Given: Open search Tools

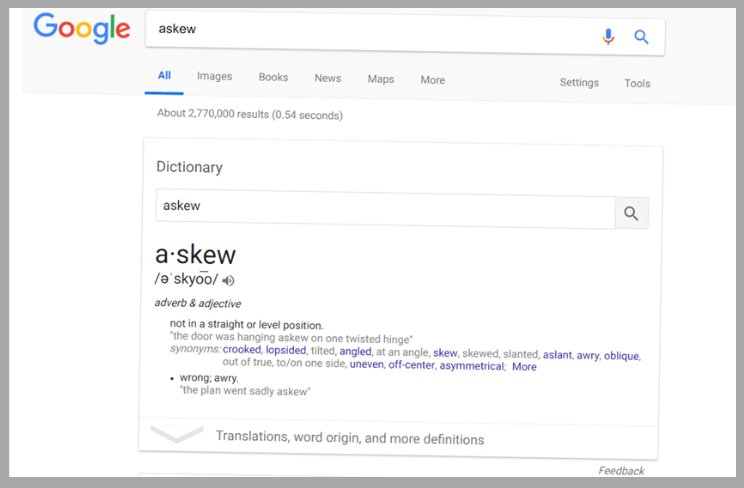Looking at the screenshot, I should [x=637, y=84].
